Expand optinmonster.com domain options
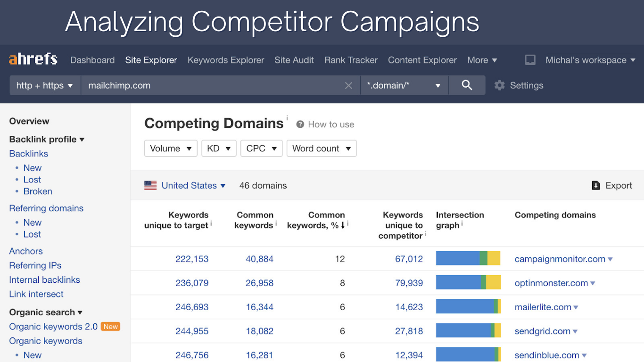Screen dimensions: 644x362 coord(593,283)
